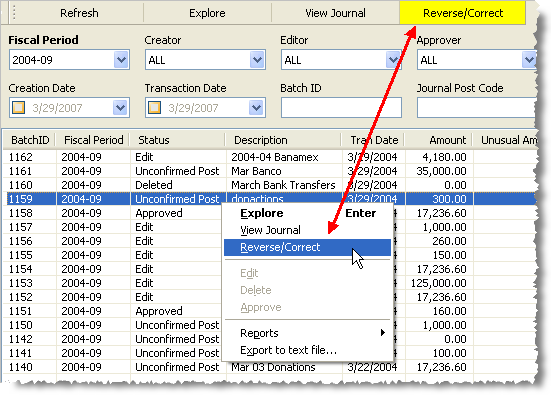This screenshot has width=551, height=395.
Task: Choose View Journal in the context menu
Action: 307,230
